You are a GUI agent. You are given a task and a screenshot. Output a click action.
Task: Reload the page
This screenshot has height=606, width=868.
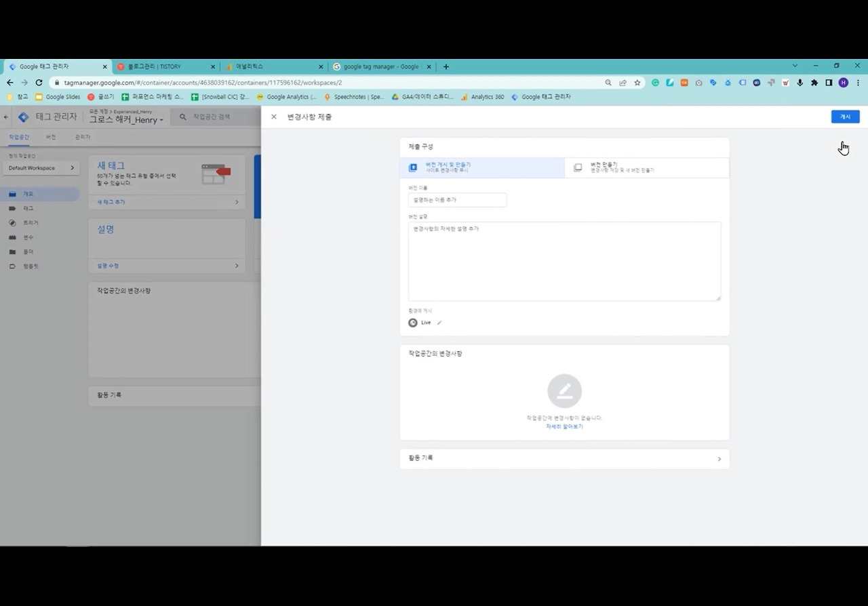(x=39, y=83)
